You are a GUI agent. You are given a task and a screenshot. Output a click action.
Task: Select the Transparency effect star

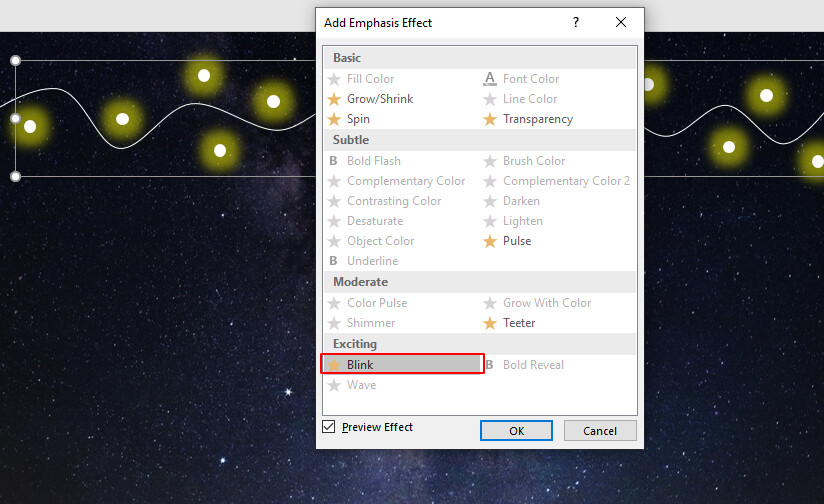tap(490, 119)
